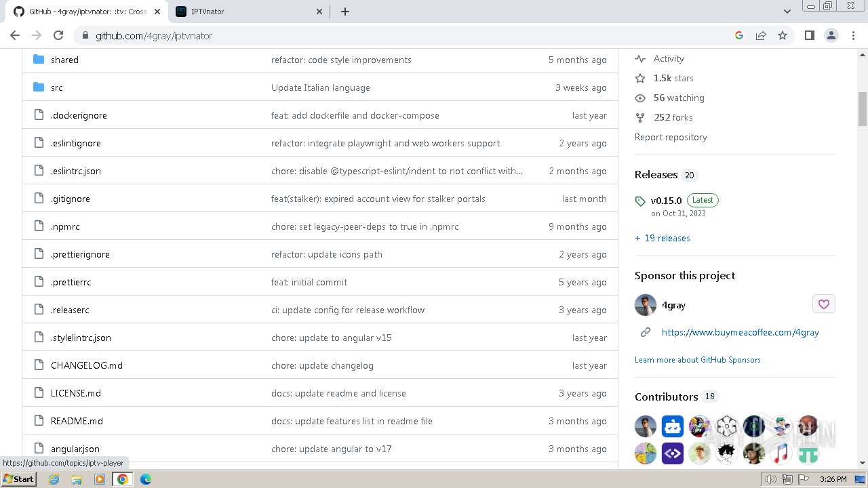Image resolution: width=868 pixels, height=488 pixels.
Task: Open the Activity link
Action: [669, 58]
